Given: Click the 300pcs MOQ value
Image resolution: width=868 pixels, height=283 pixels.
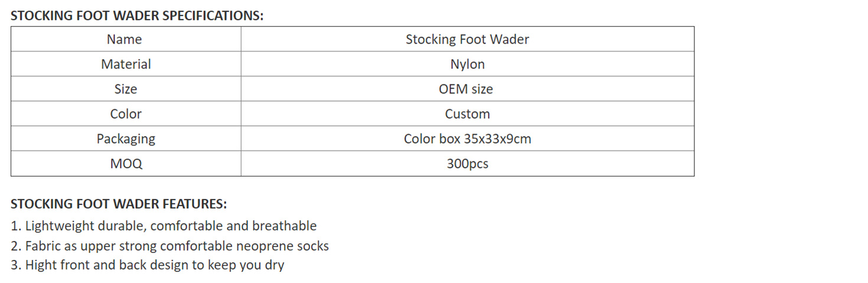Looking at the screenshot, I should tap(467, 164).
